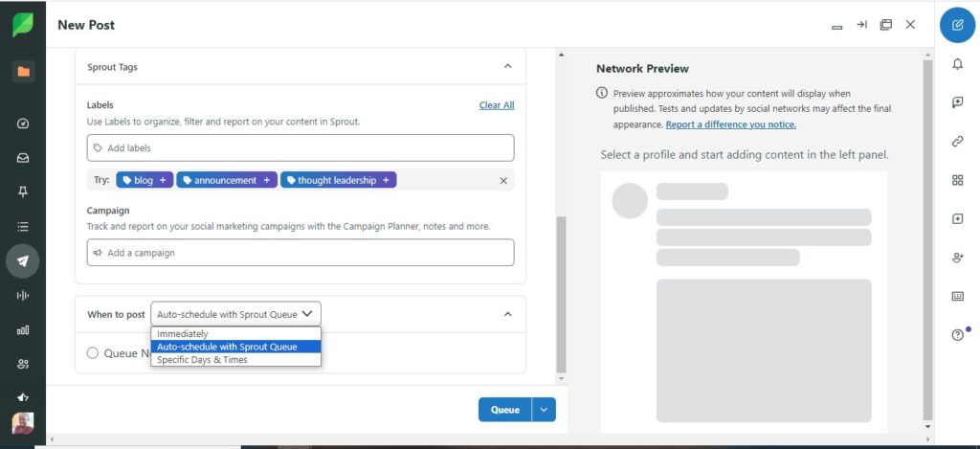Select the Queue Next radio button
980x449 pixels.
tap(93, 353)
